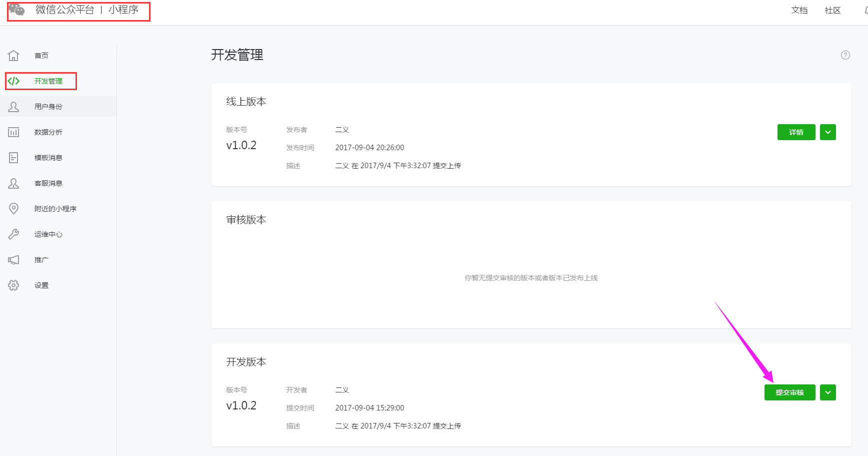868x456 pixels.
Task: Click the green 详情 button
Action: pos(796,132)
